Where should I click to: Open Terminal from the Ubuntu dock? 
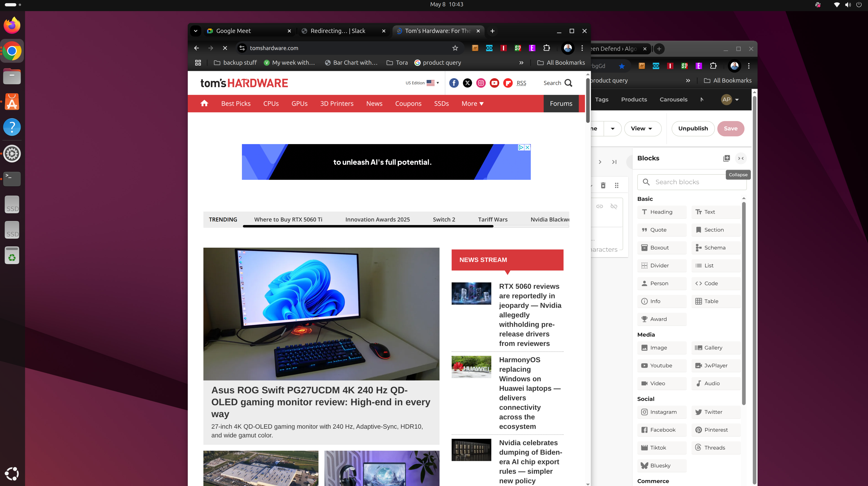(12, 179)
